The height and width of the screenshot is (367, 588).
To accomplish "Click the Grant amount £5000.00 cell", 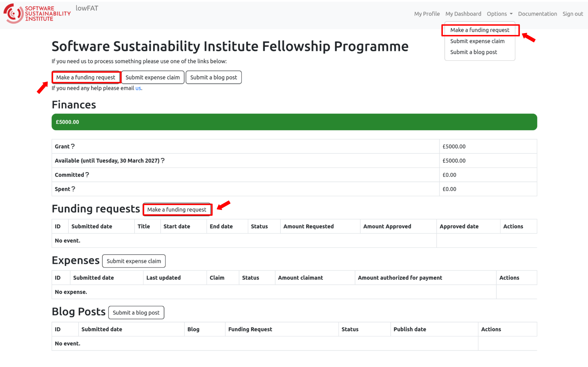I will 488,146.
